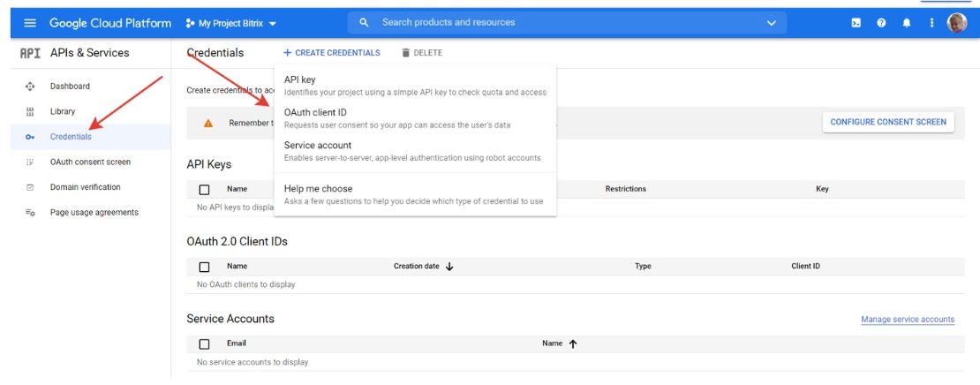Click the user account avatar
The image size is (980, 385).
pyautogui.click(x=957, y=23)
